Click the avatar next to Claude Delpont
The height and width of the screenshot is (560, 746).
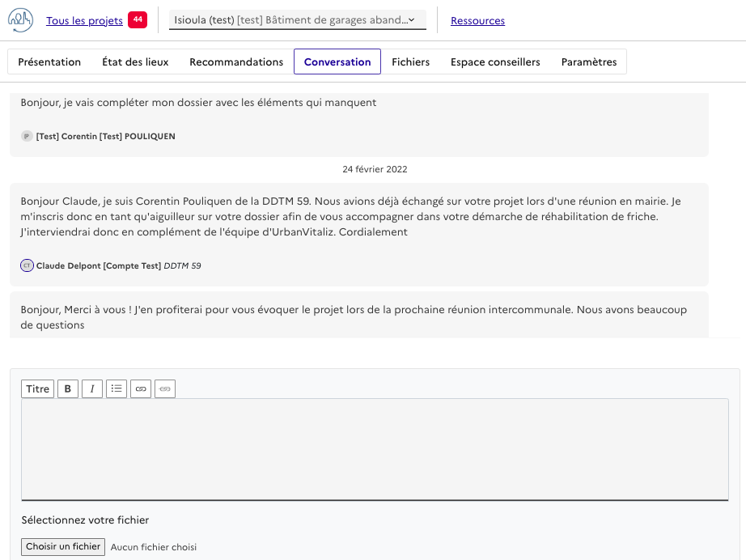tap(27, 265)
